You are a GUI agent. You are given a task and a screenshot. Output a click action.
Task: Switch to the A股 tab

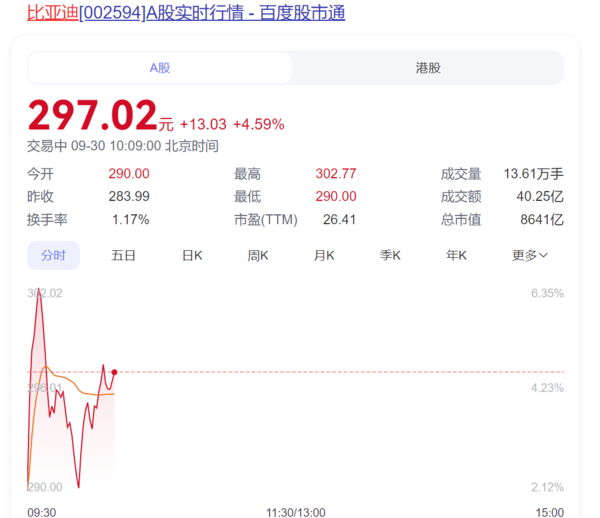tap(160, 68)
